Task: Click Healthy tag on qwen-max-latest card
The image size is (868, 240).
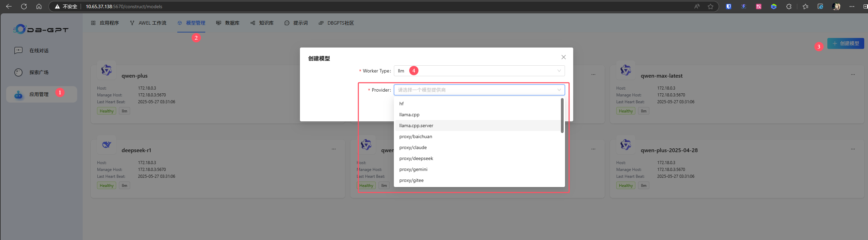Action: click(626, 111)
